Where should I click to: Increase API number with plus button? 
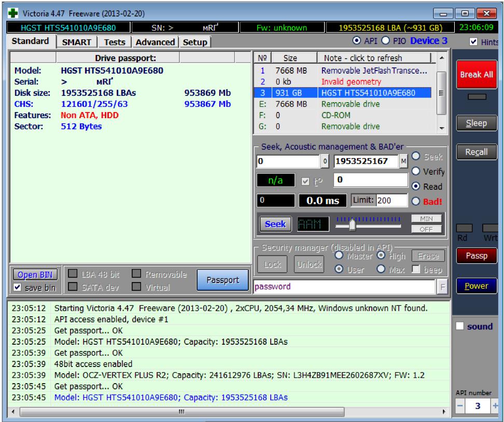point(495,405)
